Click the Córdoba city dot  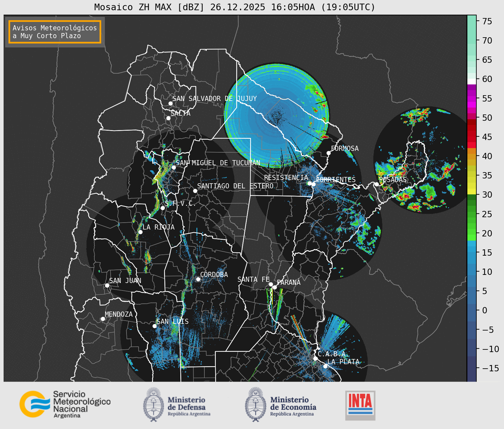click(x=198, y=279)
